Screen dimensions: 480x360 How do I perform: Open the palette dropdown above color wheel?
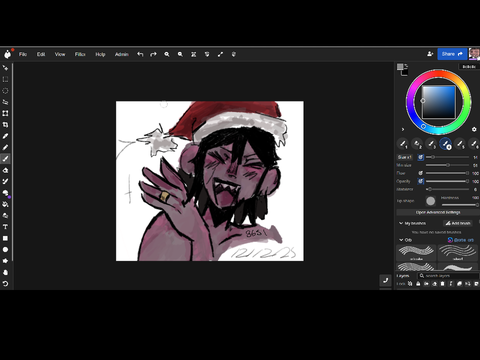469,67
